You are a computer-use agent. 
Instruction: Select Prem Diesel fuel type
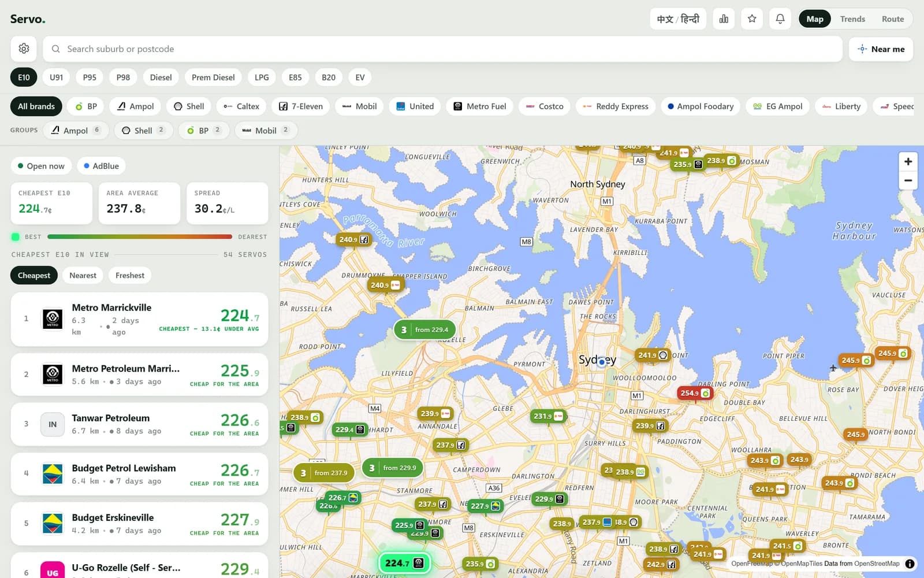(x=213, y=77)
